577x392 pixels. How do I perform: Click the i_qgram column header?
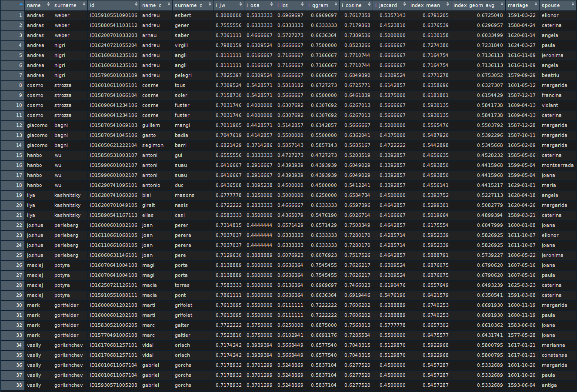[x=322, y=5]
